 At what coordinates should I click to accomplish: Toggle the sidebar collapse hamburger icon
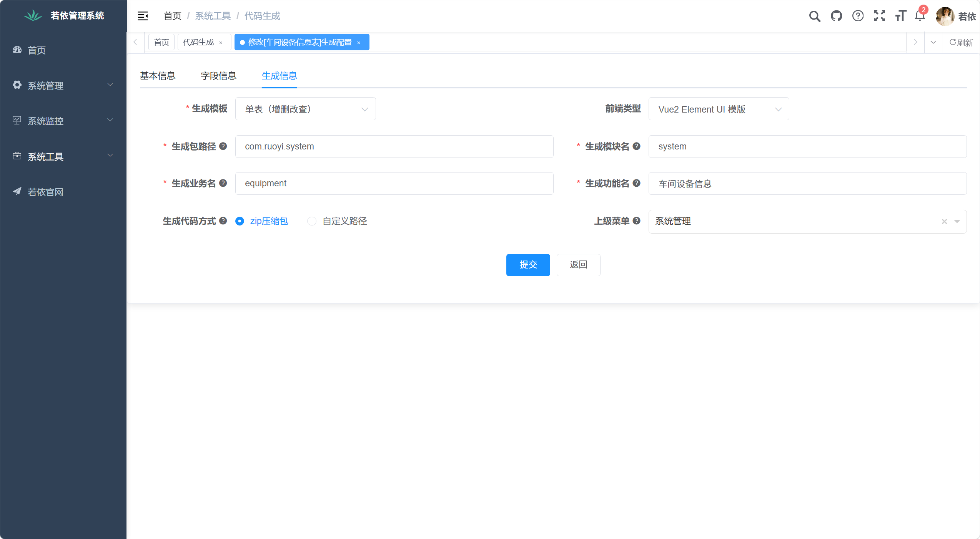(143, 16)
